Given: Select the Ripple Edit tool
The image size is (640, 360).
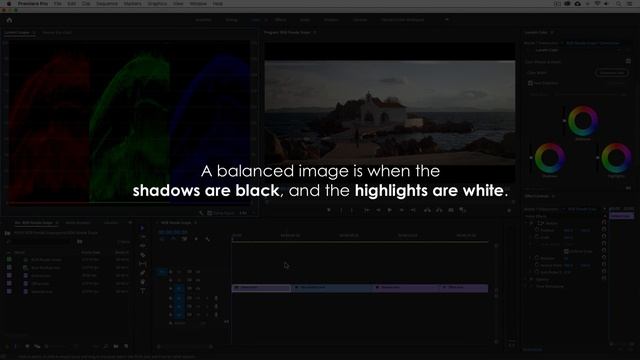Looking at the screenshot, I should tap(142, 246).
